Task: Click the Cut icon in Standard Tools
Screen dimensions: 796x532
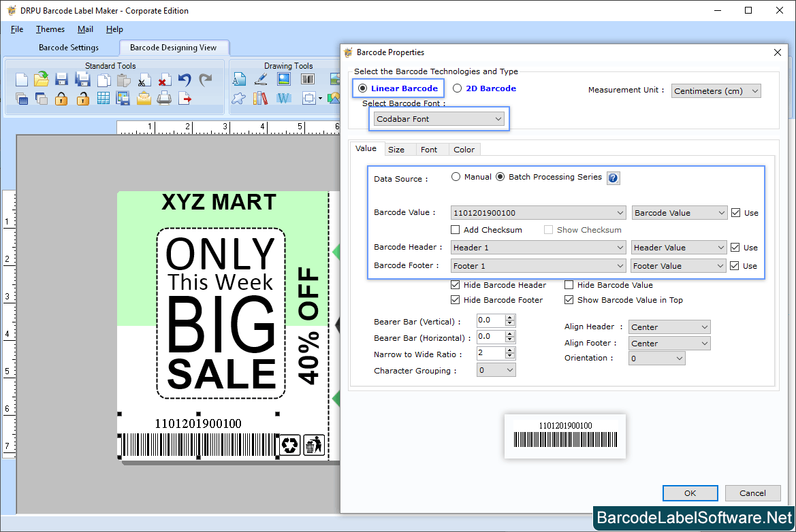Action: (143, 80)
